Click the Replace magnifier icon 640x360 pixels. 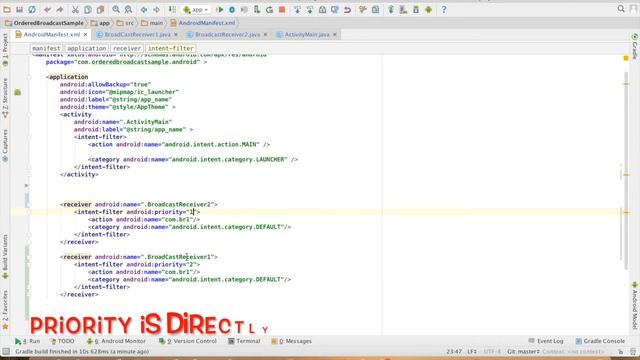click(x=128, y=9)
